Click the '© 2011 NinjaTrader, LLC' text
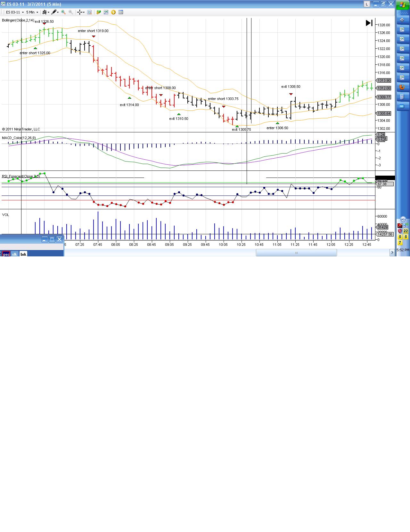410x532 pixels. click(21, 129)
